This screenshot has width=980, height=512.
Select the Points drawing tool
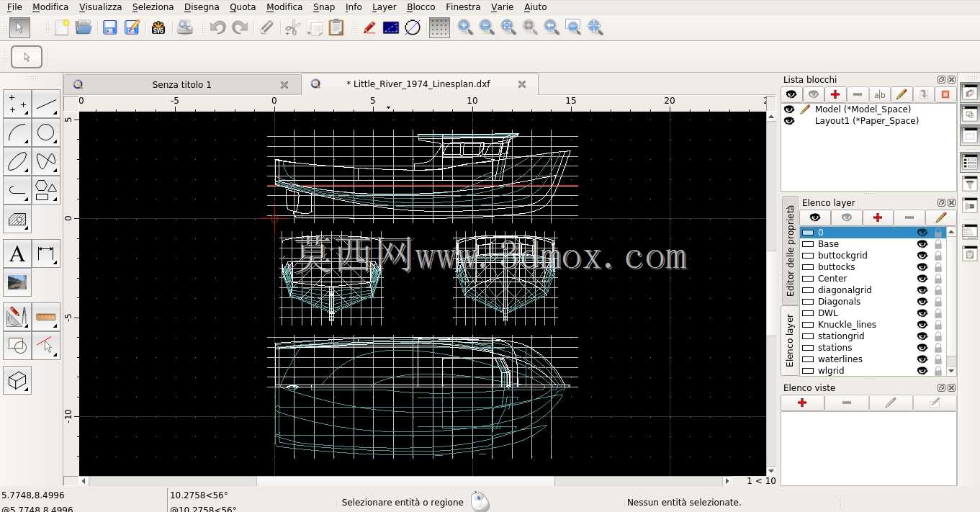coord(17,104)
